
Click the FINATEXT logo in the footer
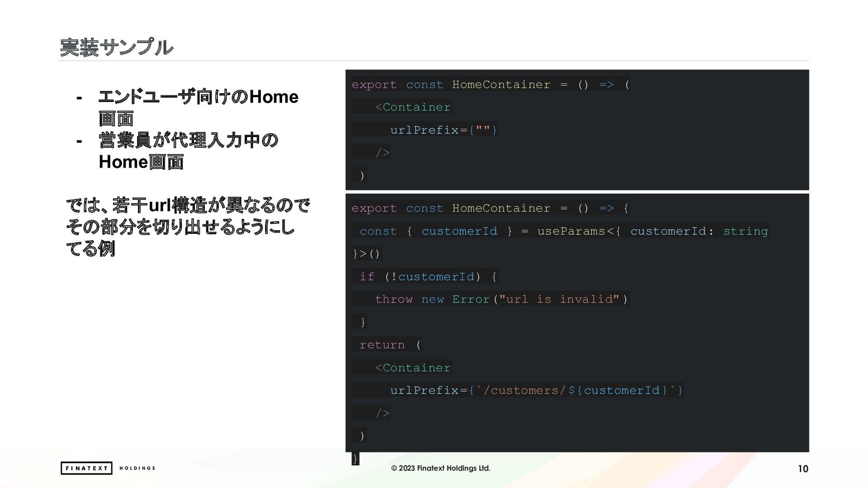(86, 468)
